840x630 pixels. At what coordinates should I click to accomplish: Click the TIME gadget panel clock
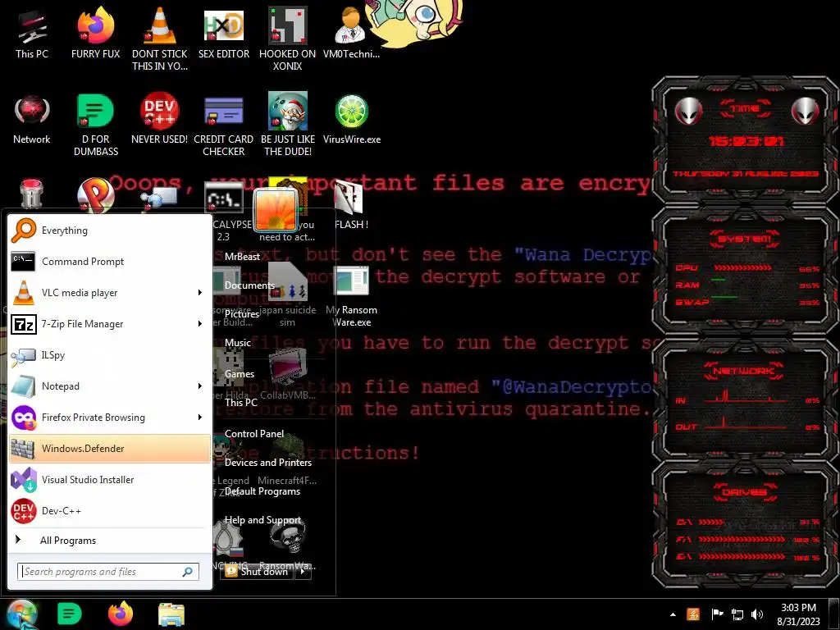pos(746,141)
